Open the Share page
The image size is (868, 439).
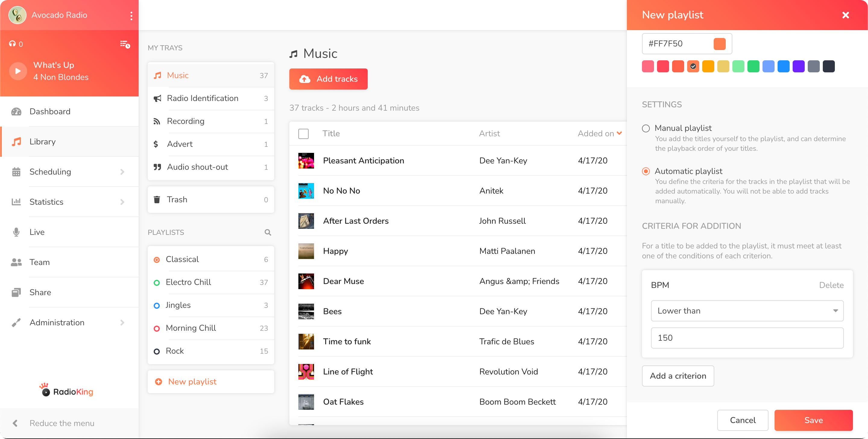pos(69,292)
